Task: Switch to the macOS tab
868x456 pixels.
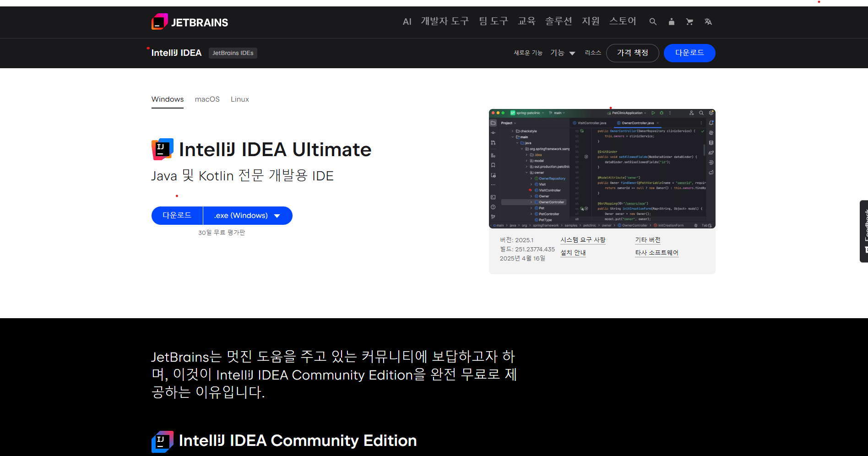Action: (207, 99)
